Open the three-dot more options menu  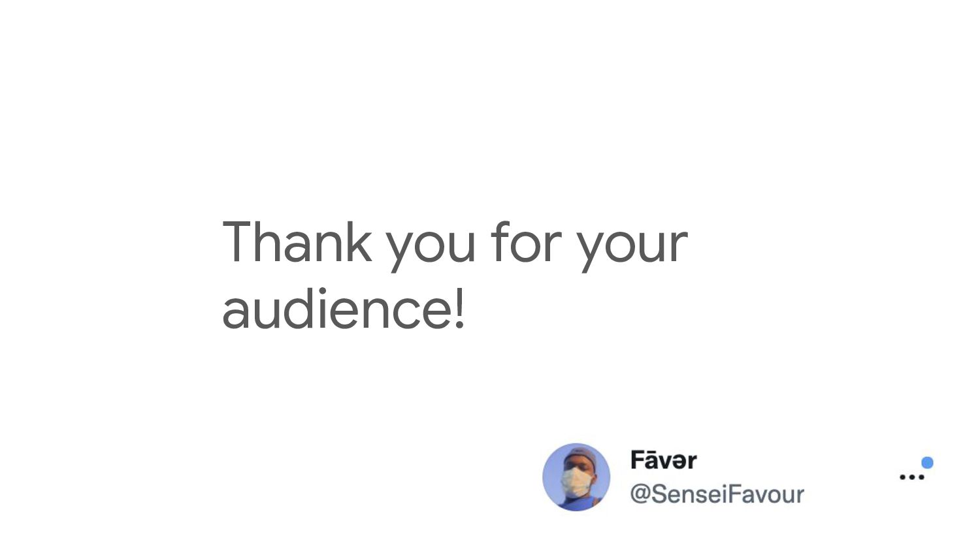pyautogui.click(x=911, y=477)
